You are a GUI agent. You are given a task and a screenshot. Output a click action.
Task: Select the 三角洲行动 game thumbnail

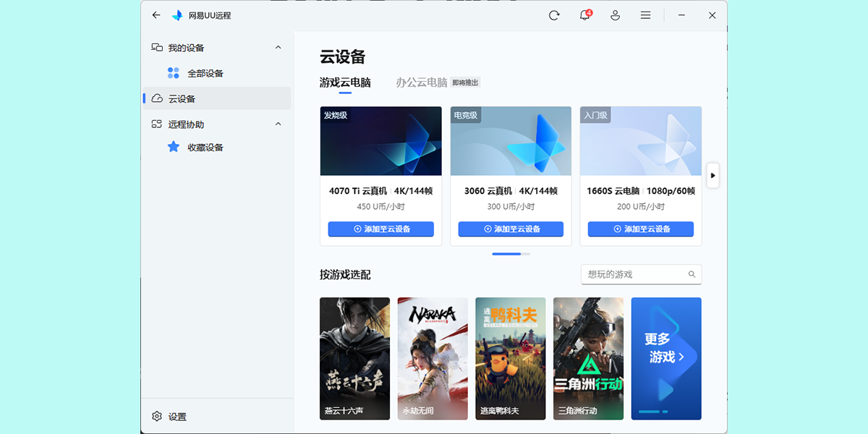[x=588, y=358]
